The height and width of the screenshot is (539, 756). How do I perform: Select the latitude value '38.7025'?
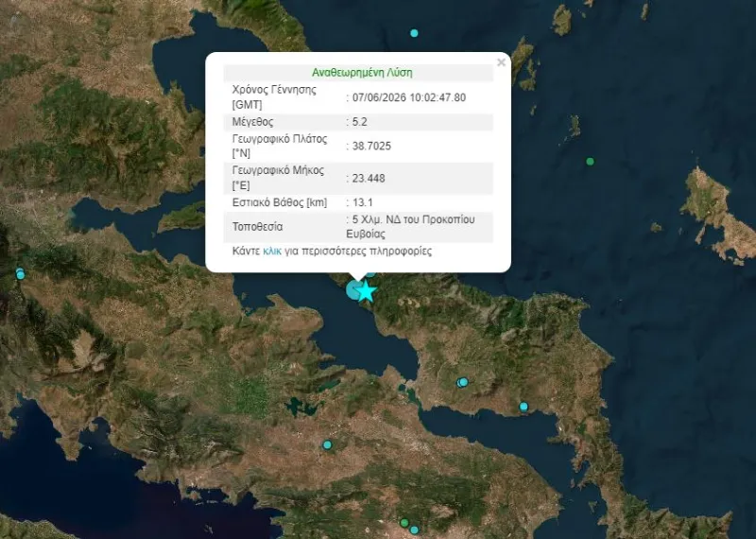point(371,147)
